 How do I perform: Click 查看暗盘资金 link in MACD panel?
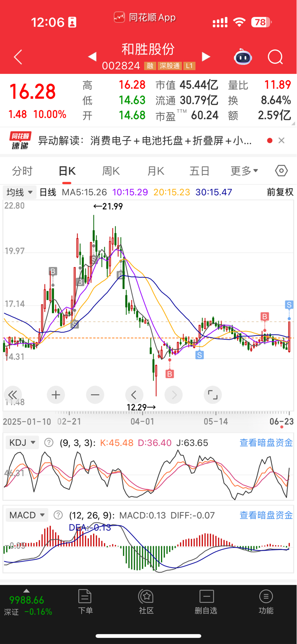click(266, 515)
